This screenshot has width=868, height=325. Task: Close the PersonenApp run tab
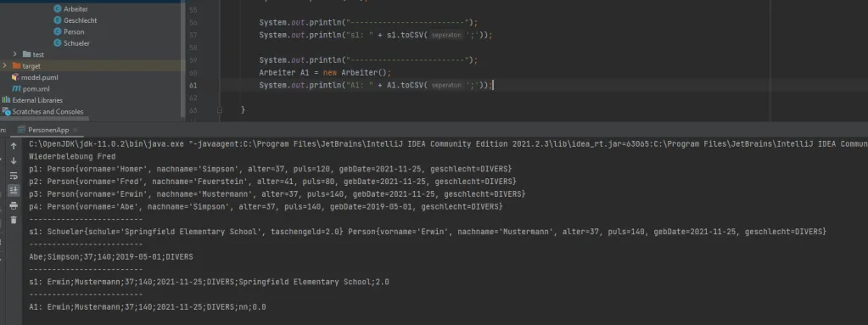coord(75,130)
